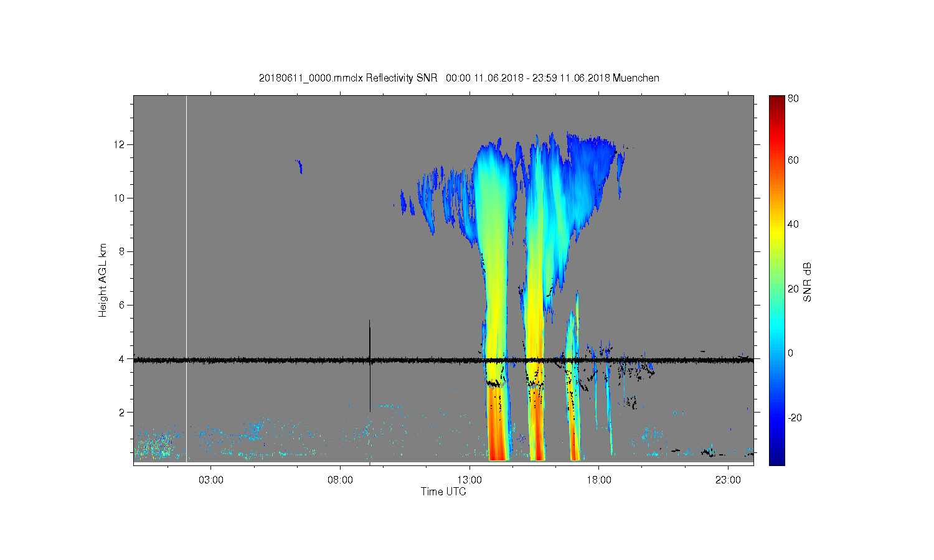934x560 pixels.
Task: Click the 13:00 time tick label
Action: tap(469, 480)
